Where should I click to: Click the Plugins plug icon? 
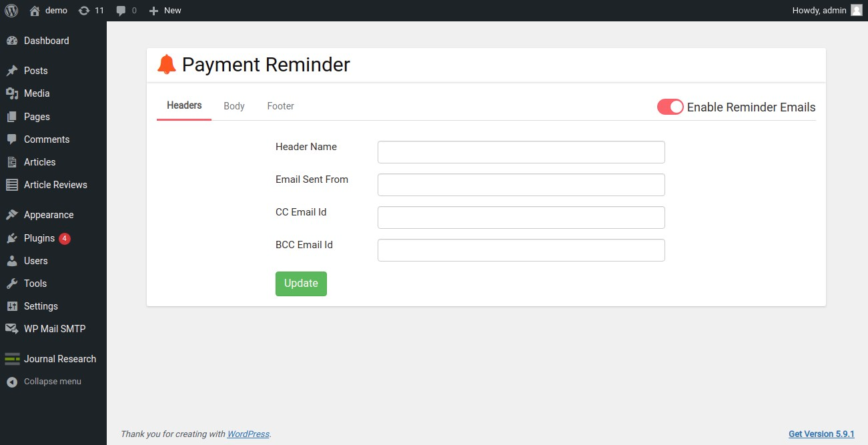(x=11, y=238)
